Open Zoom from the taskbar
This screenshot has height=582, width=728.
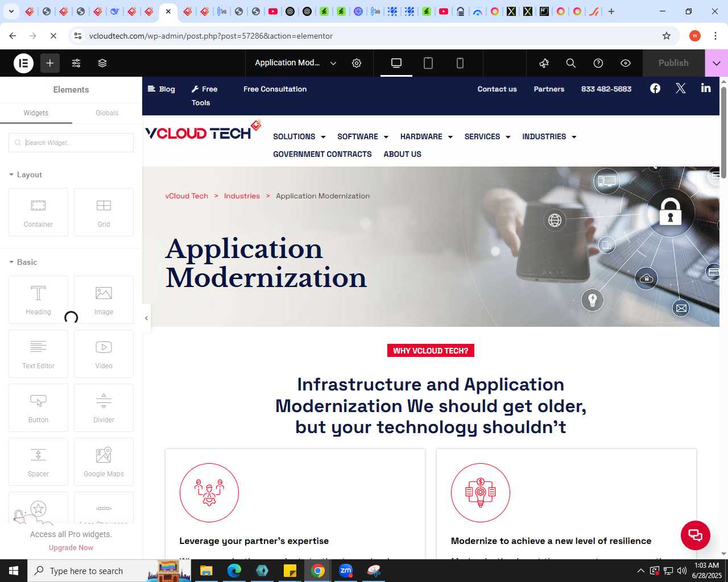tap(346, 571)
